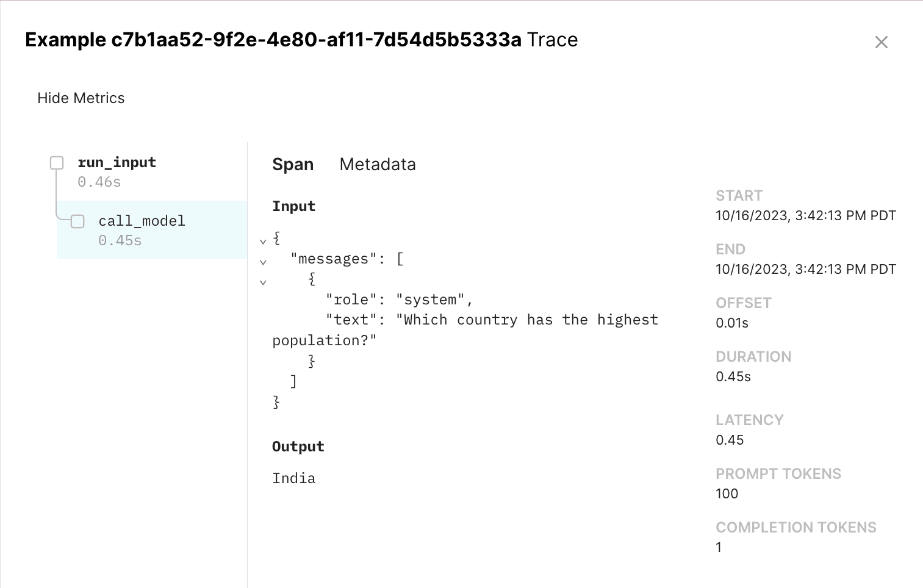
Task: Collapse the root JSON object chevron
Action: (263, 242)
